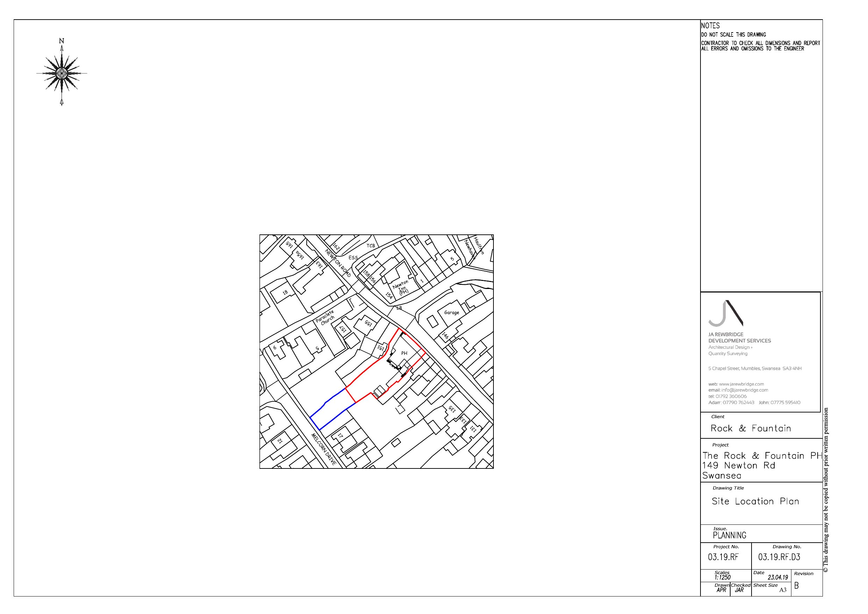This screenshot has width=868, height=614.
Task: Click the PLANNING issue status text
Action: point(729,535)
